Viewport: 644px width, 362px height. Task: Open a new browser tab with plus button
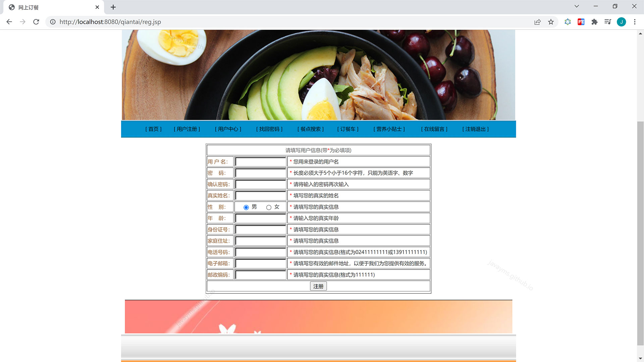coord(113,7)
